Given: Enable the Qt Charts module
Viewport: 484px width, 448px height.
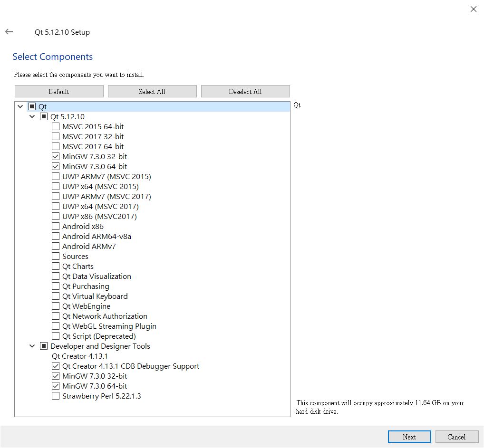Looking at the screenshot, I should (56, 266).
